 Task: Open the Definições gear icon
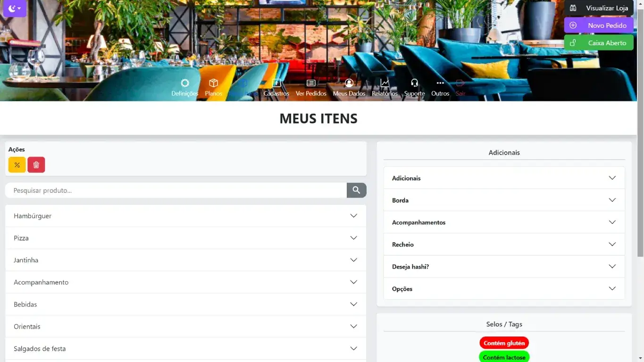point(185,83)
